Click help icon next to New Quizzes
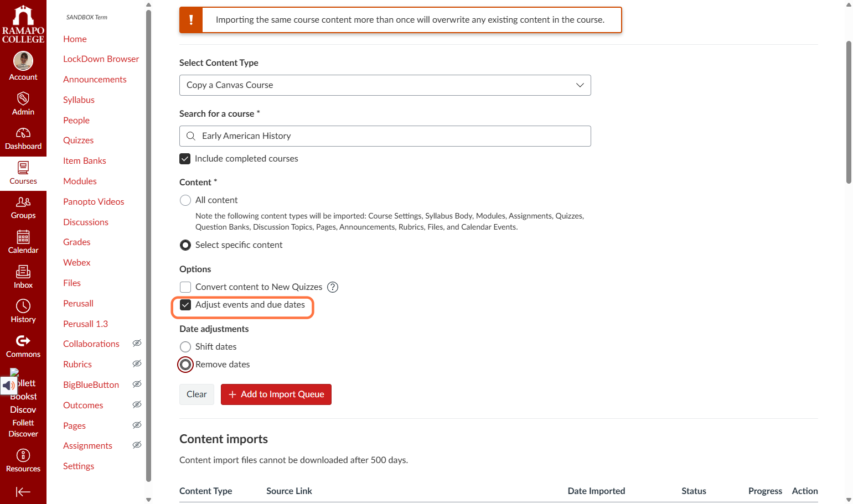Image resolution: width=853 pixels, height=504 pixels. [333, 287]
